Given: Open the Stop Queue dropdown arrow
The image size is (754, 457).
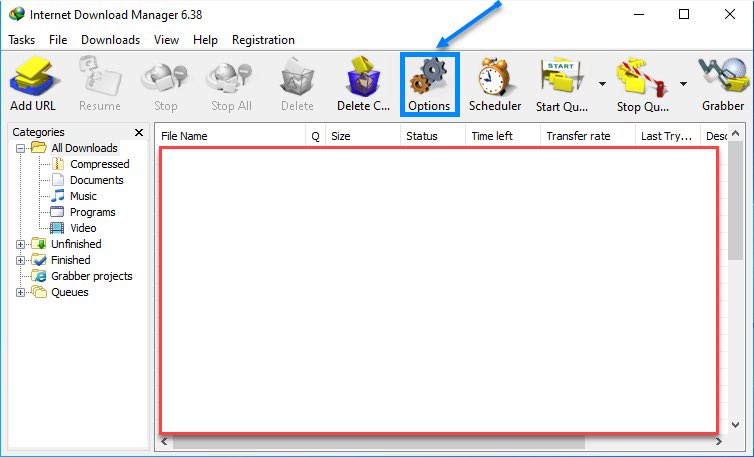Looking at the screenshot, I should pyautogui.click(x=683, y=84).
